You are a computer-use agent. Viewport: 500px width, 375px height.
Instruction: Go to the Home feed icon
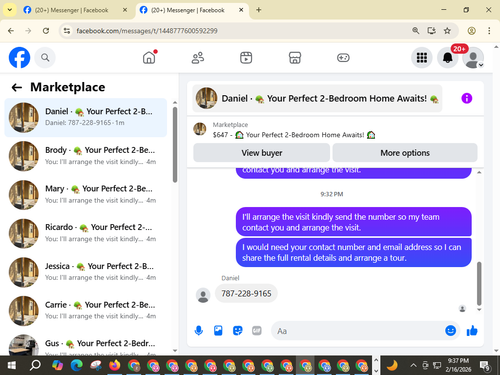coord(149,58)
